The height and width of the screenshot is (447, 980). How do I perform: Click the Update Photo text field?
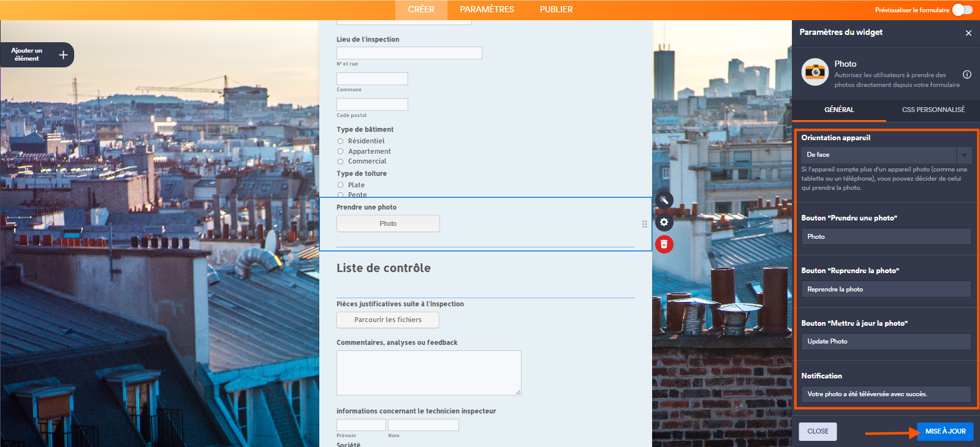[x=886, y=342]
